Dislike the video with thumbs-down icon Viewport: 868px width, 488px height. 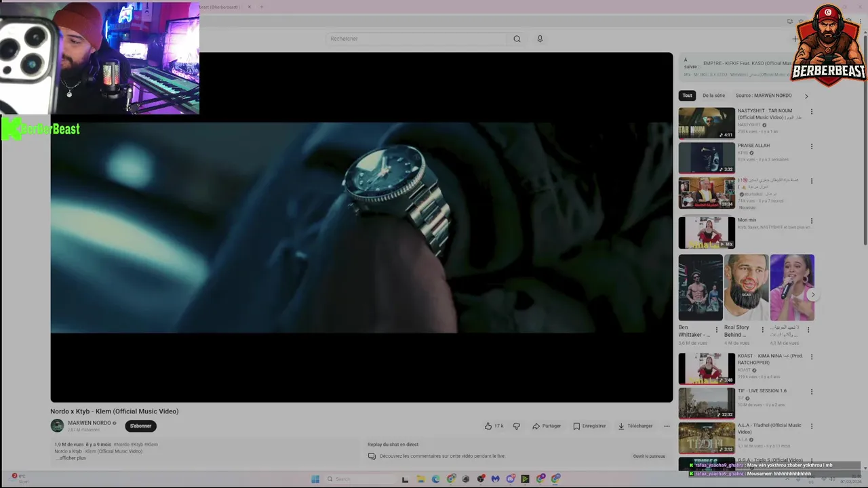516,426
